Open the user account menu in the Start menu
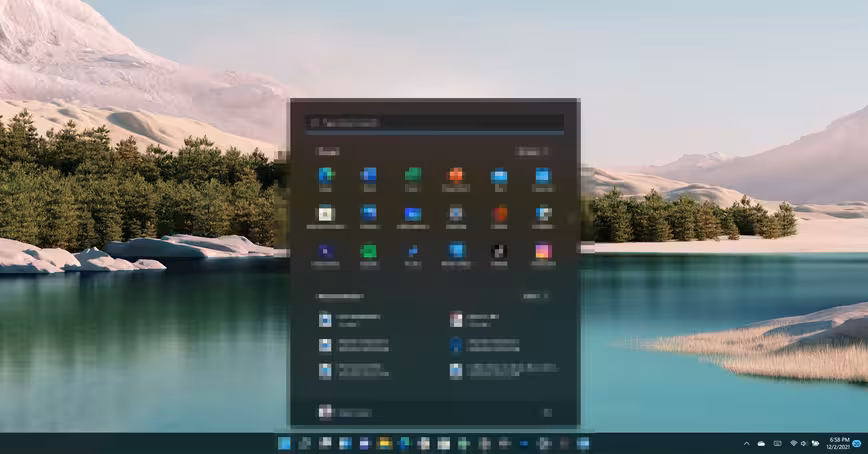 pyautogui.click(x=344, y=412)
